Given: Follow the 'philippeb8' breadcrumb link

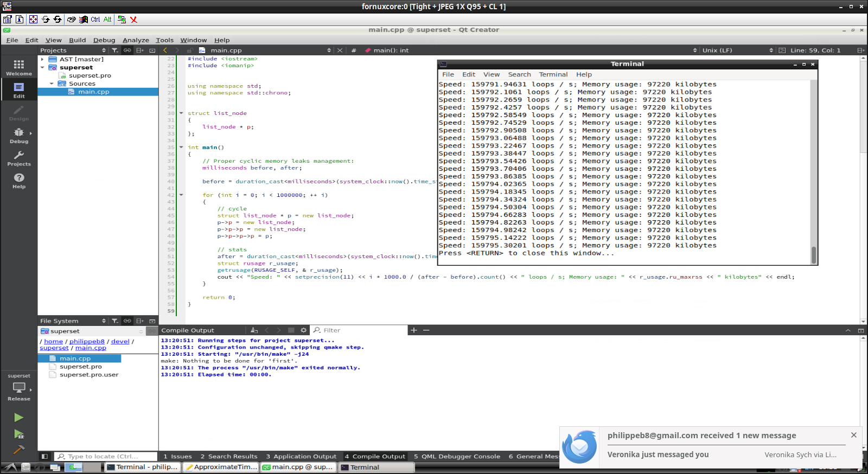Looking at the screenshot, I should click(x=87, y=342).
